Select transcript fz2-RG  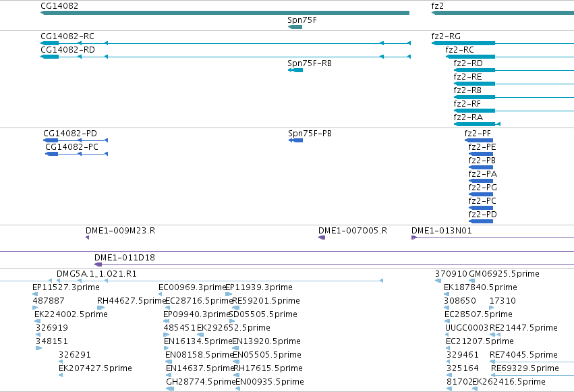(x=503, y=43)
